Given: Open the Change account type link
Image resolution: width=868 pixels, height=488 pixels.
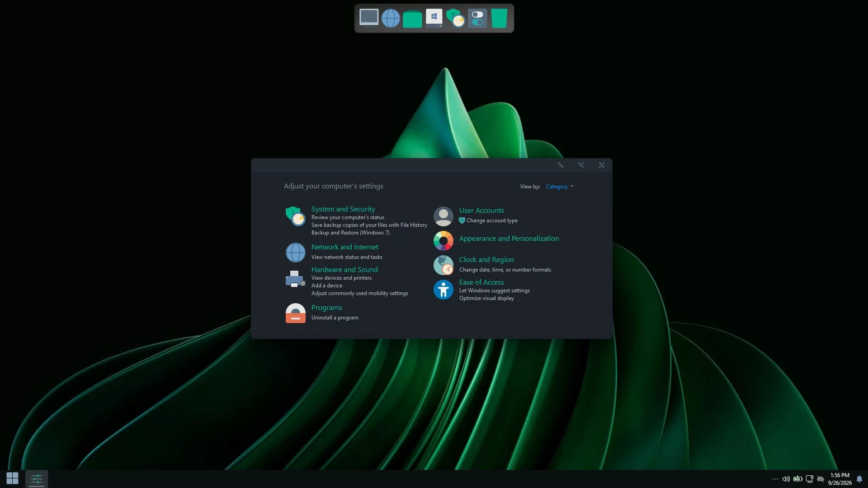Looking at the screenshot, I should [492, 221].
